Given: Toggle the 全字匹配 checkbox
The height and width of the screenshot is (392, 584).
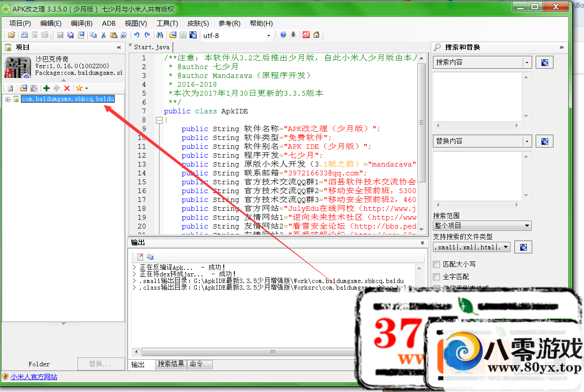Looking at the screenshot, I should 437,277.
